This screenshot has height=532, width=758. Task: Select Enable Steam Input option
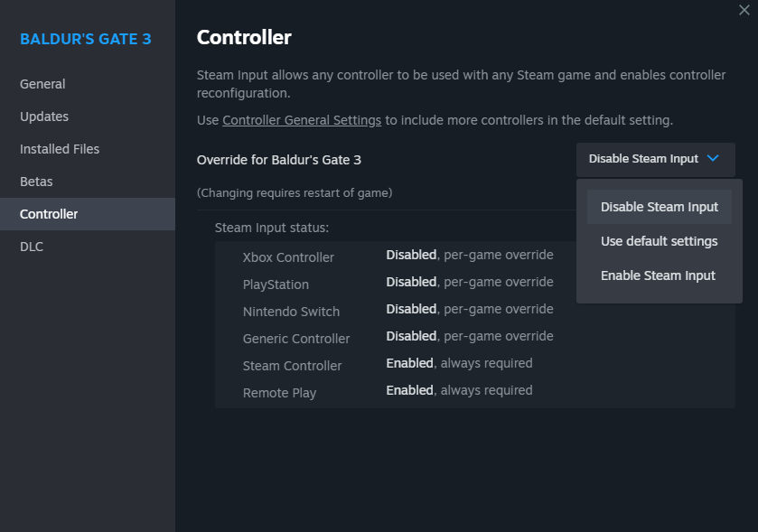click(x=658, y=275)
